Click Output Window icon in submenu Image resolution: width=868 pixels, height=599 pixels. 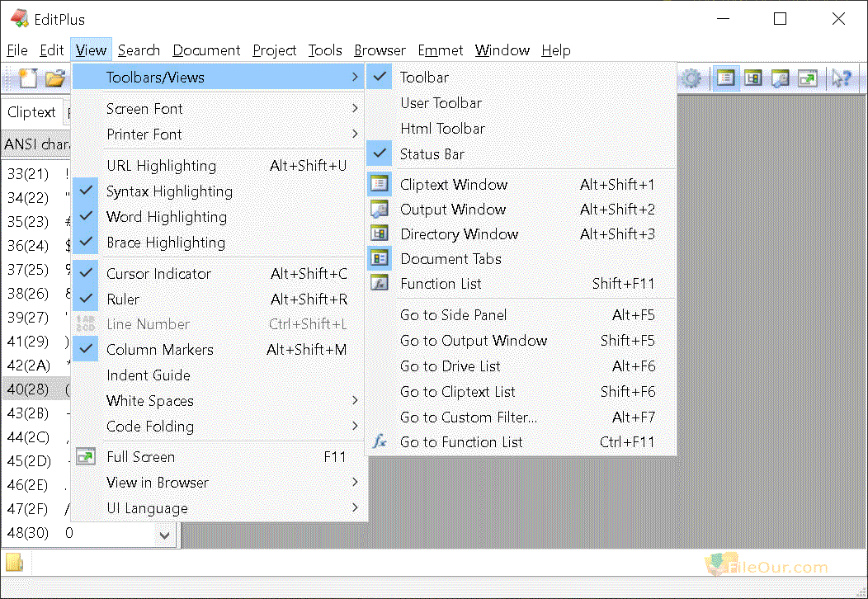[x=380, y=209]
